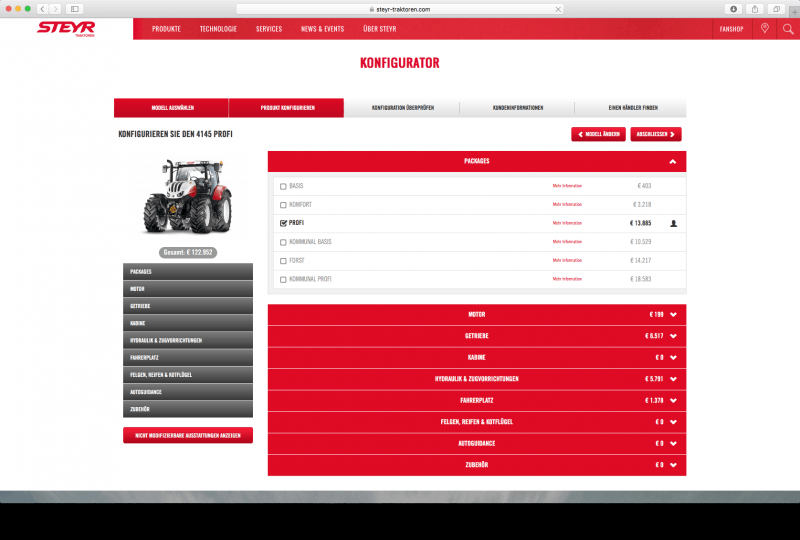Expand Hydraulik & Zugvorrichtungen section chevron

pyautogui.click(x=673, y=379)
